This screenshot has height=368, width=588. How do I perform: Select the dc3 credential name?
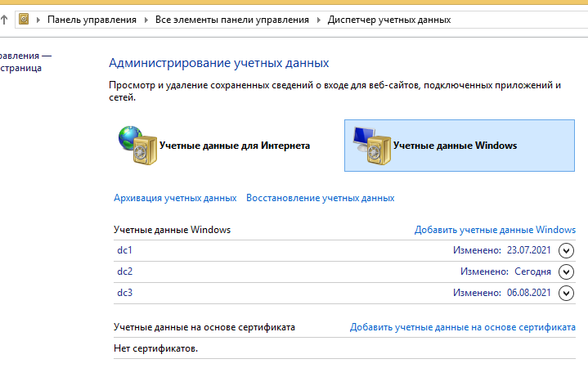[x=125, y=293]
